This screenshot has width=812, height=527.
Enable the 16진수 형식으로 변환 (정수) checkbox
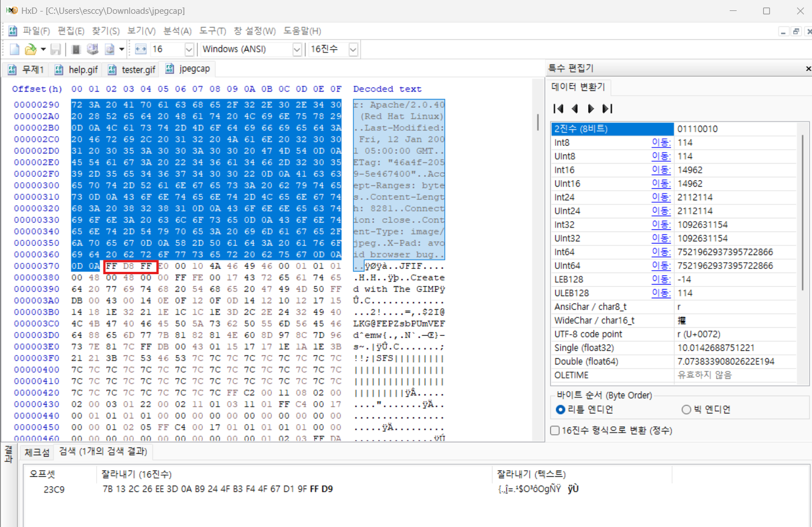click(555, 431)
